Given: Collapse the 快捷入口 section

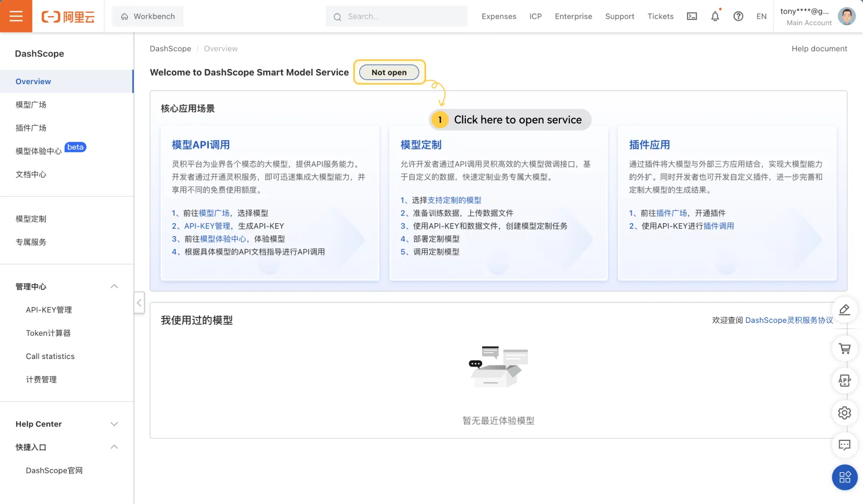Looking at the screenshot, I should [x=114, y=447].
